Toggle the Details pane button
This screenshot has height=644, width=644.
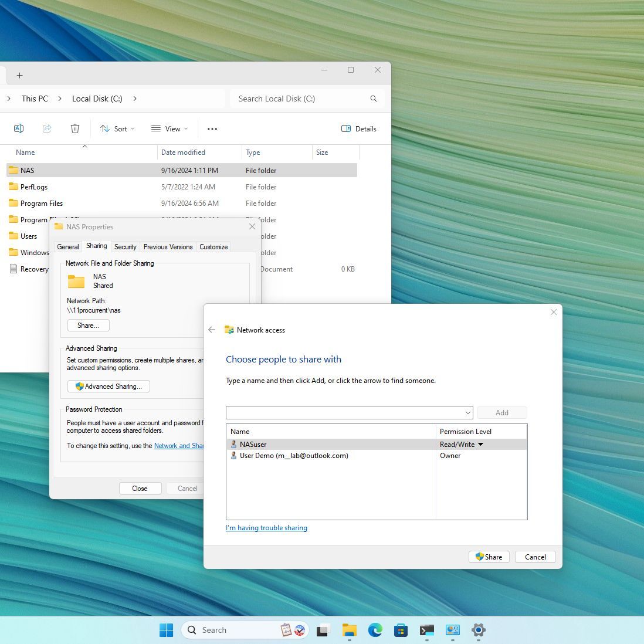click(x=359, y=129)
